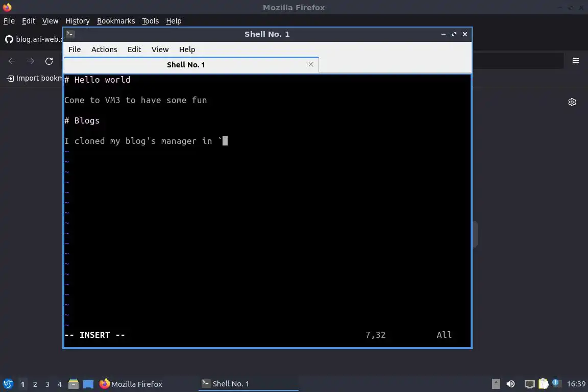Open Firefox Bookmarks menu
This screenshot has width=588, height=392.
click(116, 21)
